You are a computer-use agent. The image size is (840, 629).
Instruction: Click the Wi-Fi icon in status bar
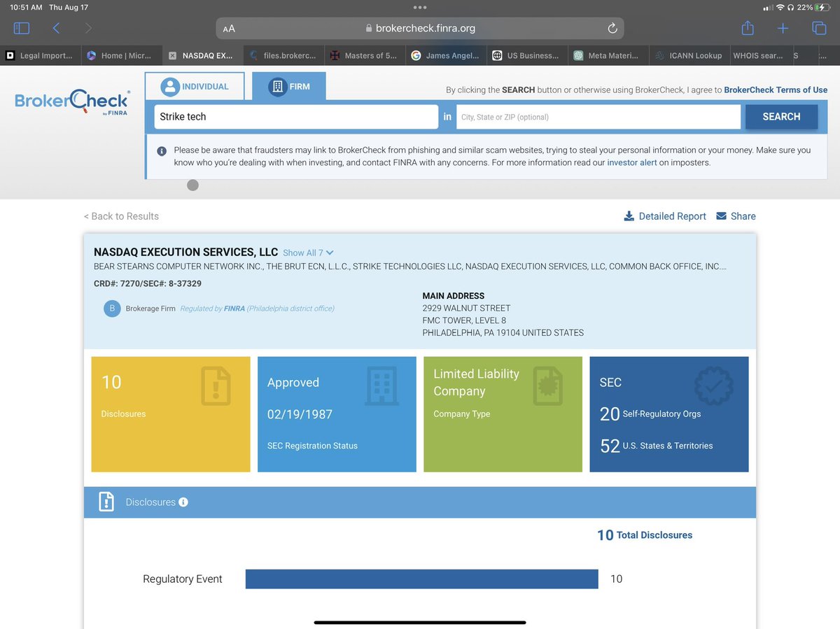pyautogui.click(x=780, y=7)
